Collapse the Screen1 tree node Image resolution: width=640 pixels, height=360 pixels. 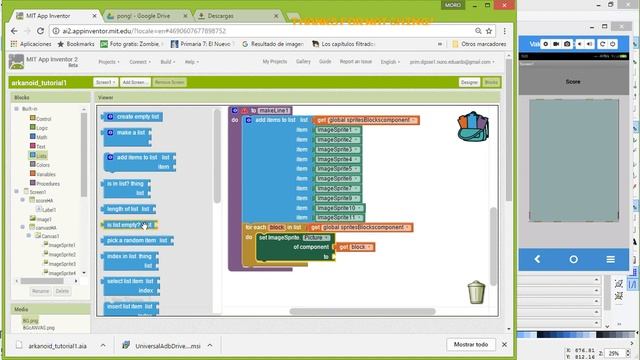[x=16, y=191]
